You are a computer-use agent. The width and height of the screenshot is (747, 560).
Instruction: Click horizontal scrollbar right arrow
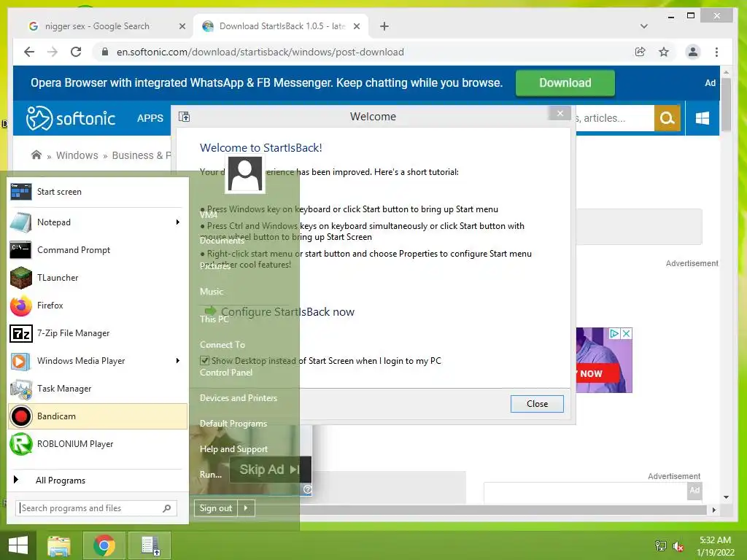[713, 510]
